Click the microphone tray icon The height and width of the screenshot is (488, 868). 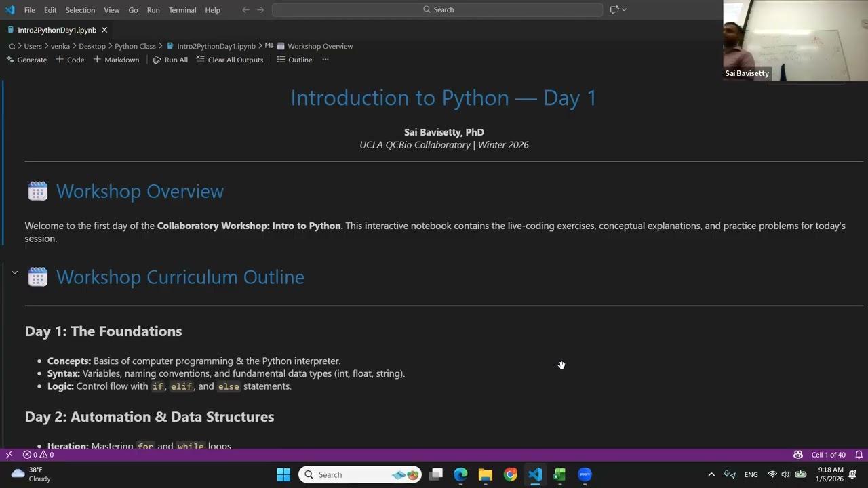(x=730, y=474)
